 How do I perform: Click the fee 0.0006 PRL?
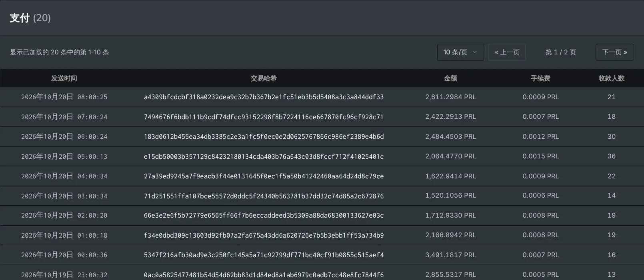click(x=540, y=196)
